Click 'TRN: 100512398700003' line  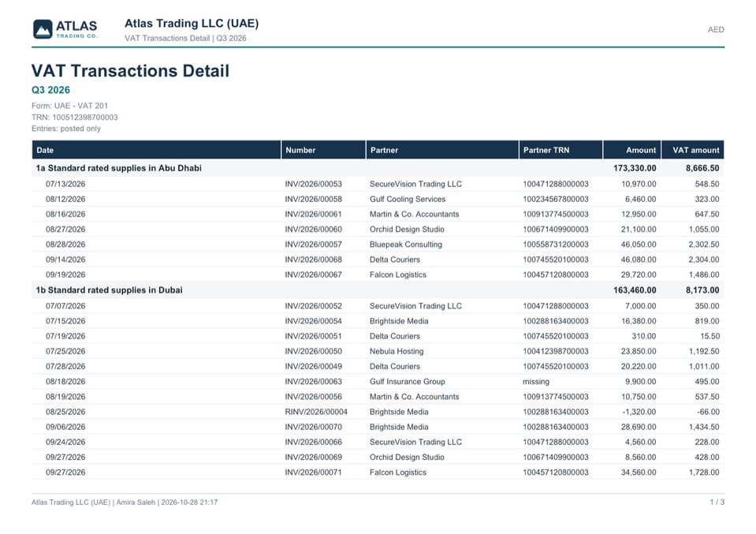tap(75, 118)
